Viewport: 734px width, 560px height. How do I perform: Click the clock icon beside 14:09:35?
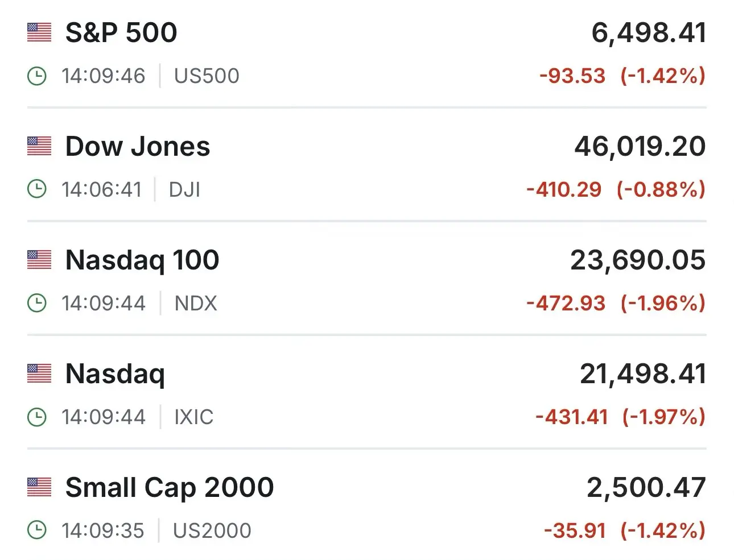37,530
